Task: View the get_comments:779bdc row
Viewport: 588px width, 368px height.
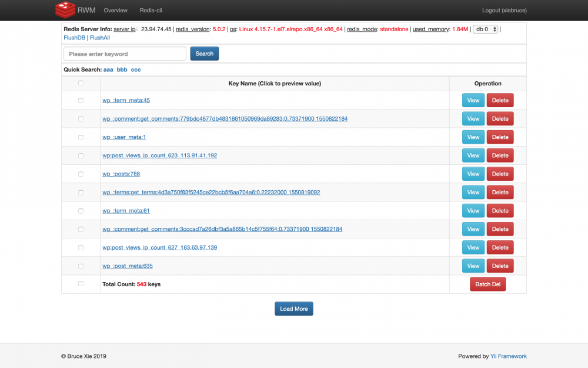Action: pos(473,119)
